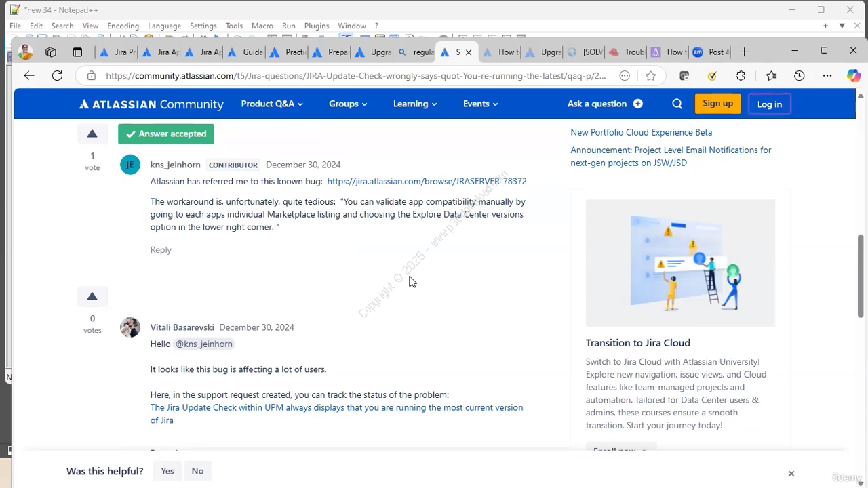
Task: Click the dark extension icon beside favorites star
Action: (684, 76)
